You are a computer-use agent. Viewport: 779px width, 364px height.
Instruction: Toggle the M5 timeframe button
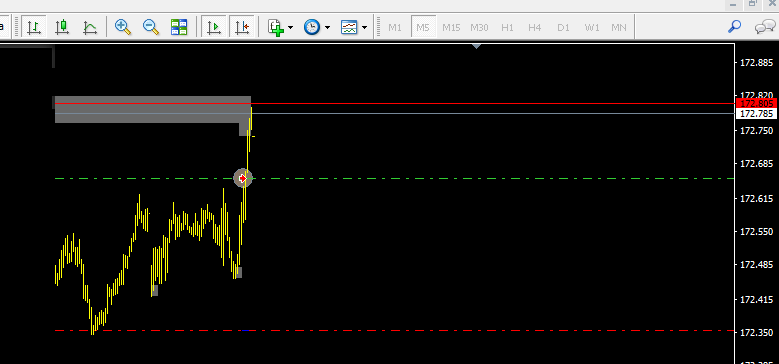coord(423,27)
